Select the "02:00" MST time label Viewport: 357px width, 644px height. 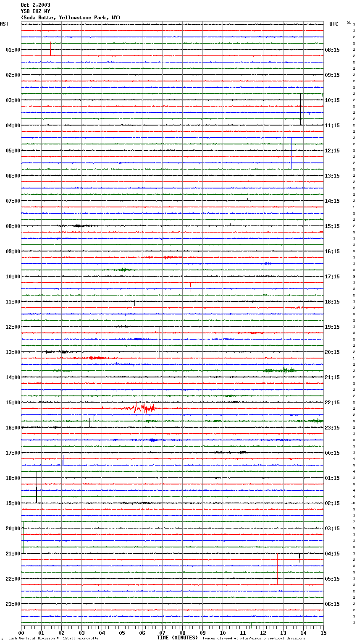point(13,75)
